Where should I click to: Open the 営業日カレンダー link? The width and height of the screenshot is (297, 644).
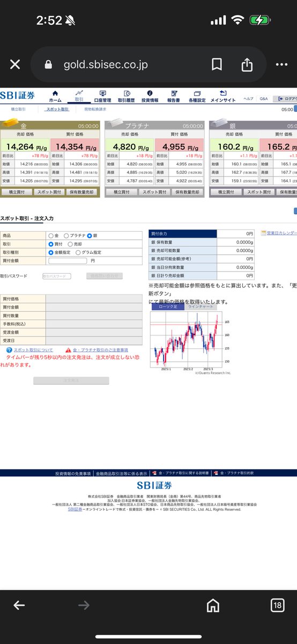point(282,233)
